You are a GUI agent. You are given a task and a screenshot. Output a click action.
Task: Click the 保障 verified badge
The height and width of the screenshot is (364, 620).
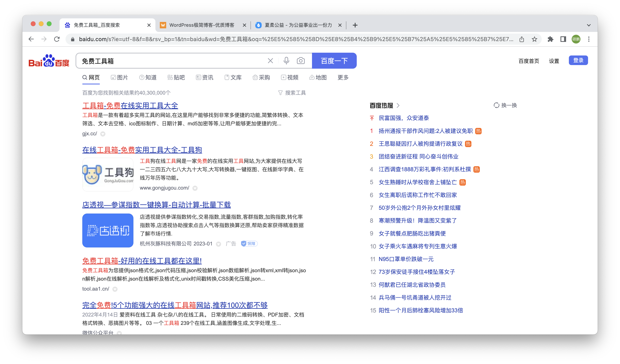click(x=249, y=244)
